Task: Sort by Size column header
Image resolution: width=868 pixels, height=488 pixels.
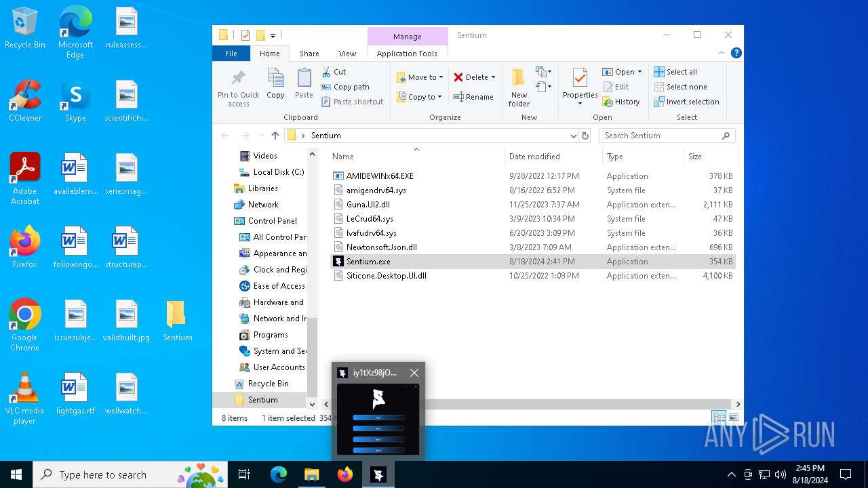Action: (x=710, y=157)
